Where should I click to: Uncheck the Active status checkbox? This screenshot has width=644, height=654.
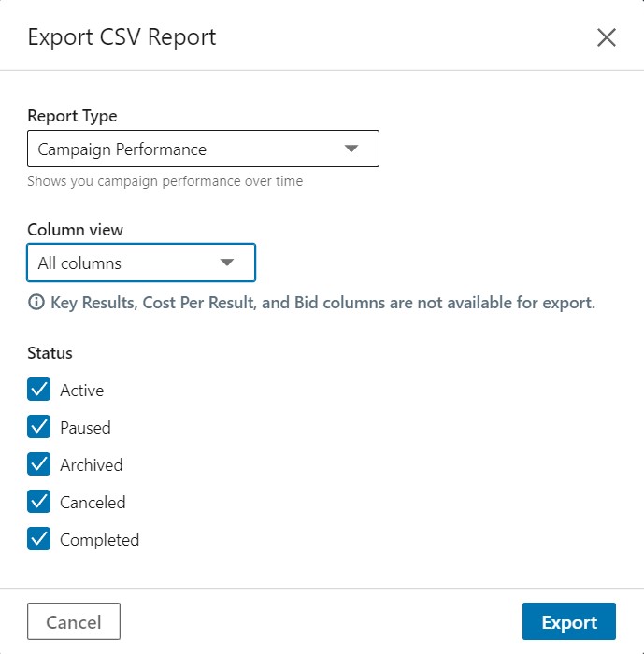39,390
